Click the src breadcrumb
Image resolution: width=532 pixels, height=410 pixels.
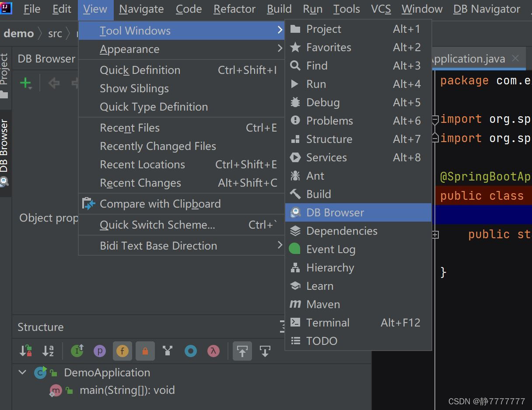click(x=55, y=33)
